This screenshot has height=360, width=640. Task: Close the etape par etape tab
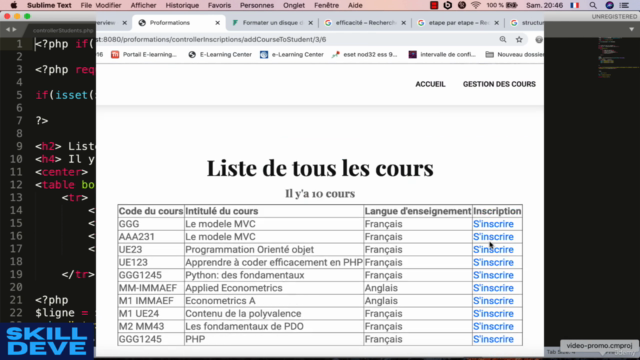(x=497, y=23)
